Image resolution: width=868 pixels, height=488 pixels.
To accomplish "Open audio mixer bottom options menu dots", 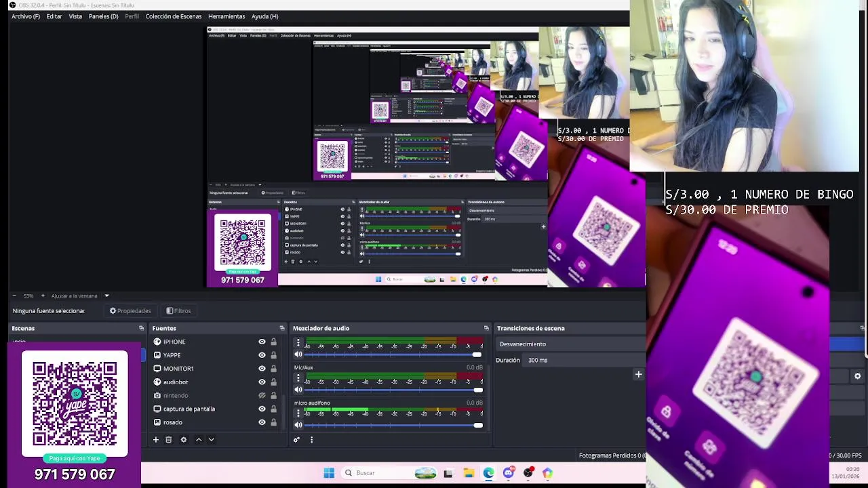I will tap(311, 440).
